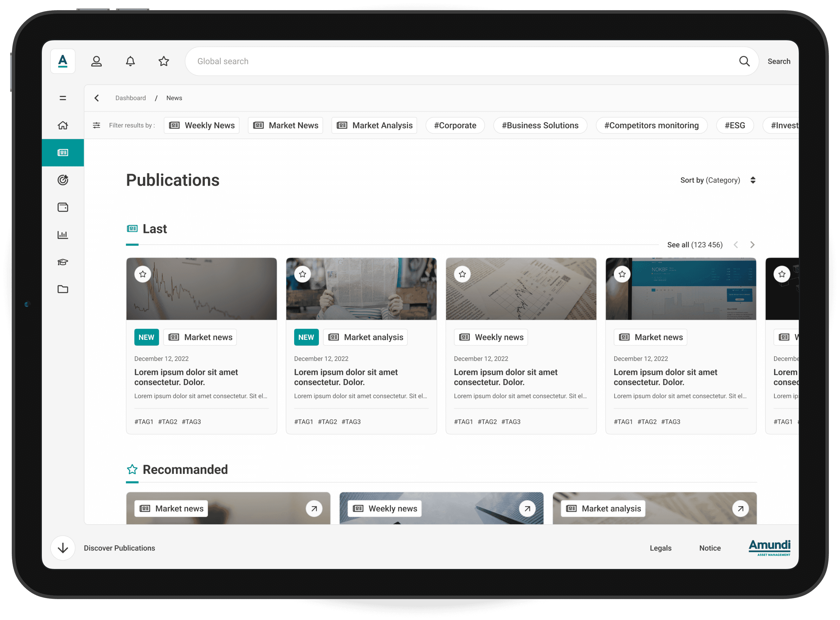Open the graduation cap sidebar icon
This screenshot has height=620, width=840.
(63, 262)
